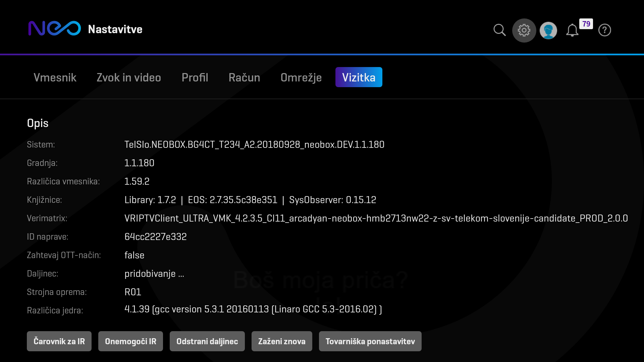Select the Vizitka tab

[x=359, y=77]
